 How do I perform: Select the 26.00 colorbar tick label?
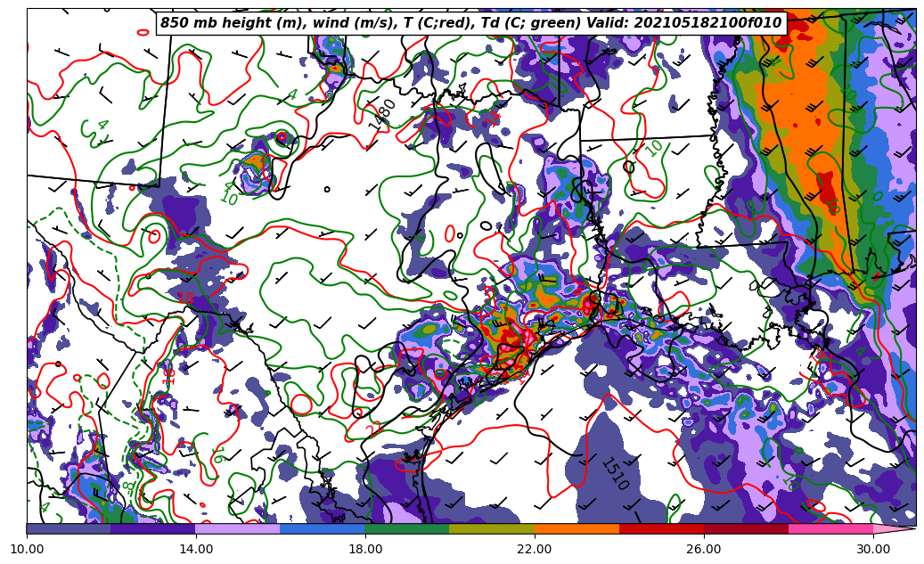pos(704,549)
